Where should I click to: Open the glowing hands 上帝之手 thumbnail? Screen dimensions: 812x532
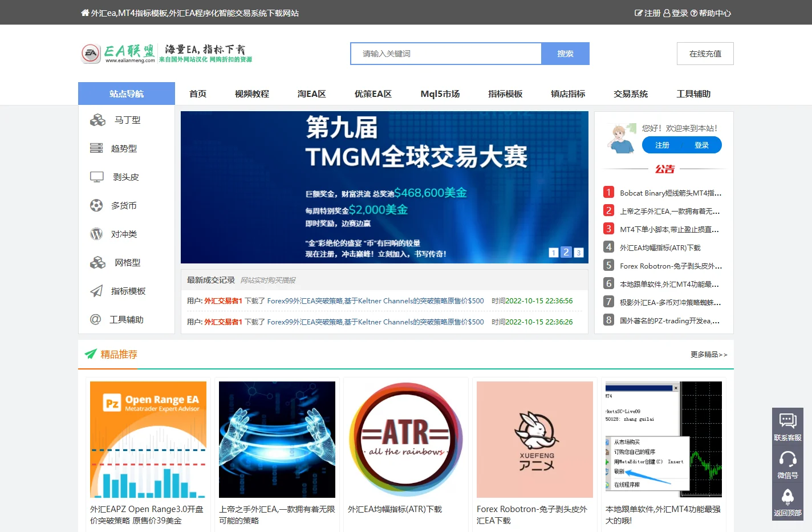(277, 440)
